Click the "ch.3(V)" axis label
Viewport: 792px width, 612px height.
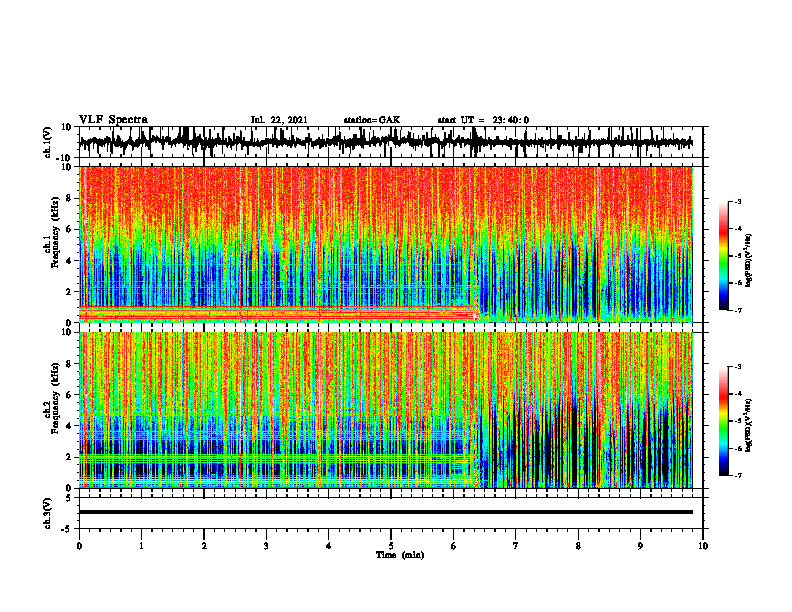click(49, 513)
